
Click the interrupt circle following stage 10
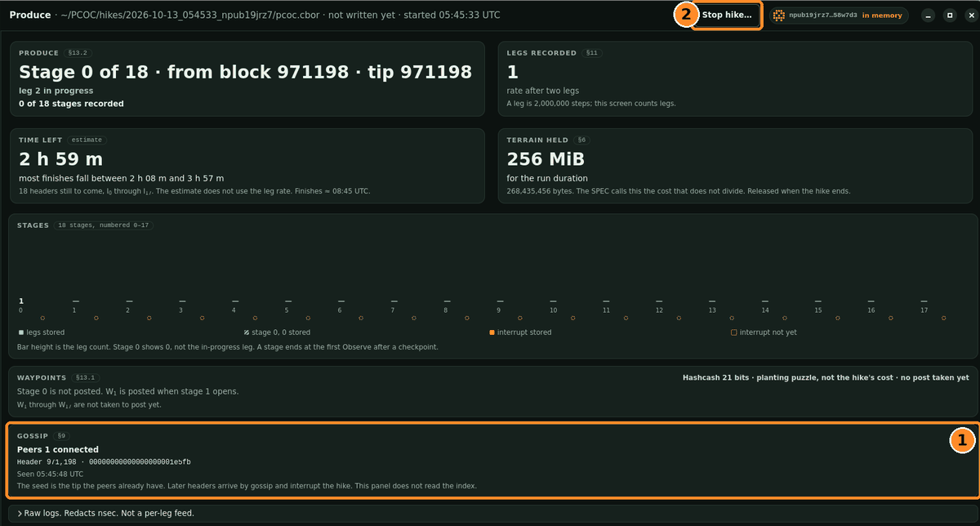(x=573, y=319)
